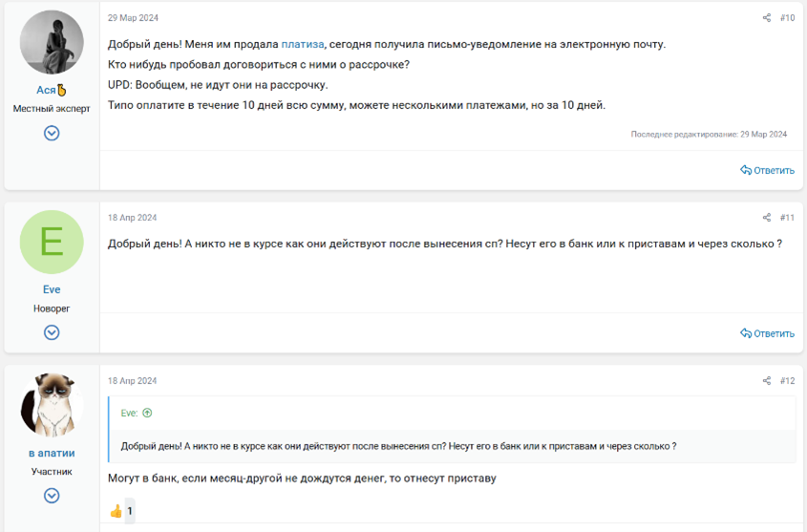Share post #10 via share icon
This screenshot has height=532, width=807.
coord(766,18)
